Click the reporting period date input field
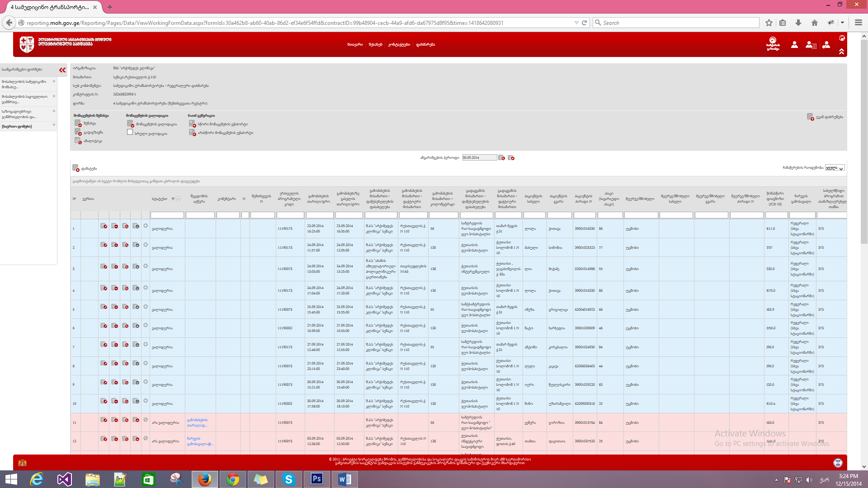 click(479, 158)
